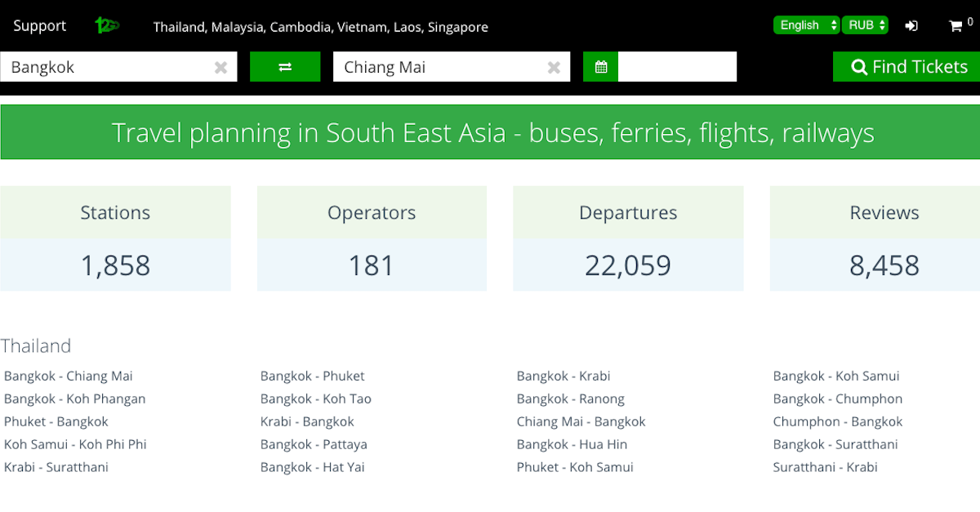Click the empty travel date field
The width and height of the screenshot is (980, 512).
tap(677, 67)
